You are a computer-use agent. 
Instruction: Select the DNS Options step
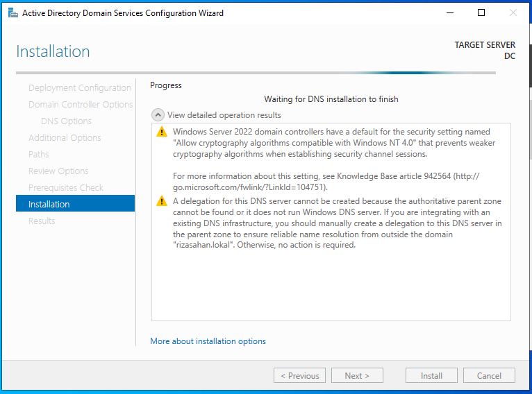[x=66, y=121]
